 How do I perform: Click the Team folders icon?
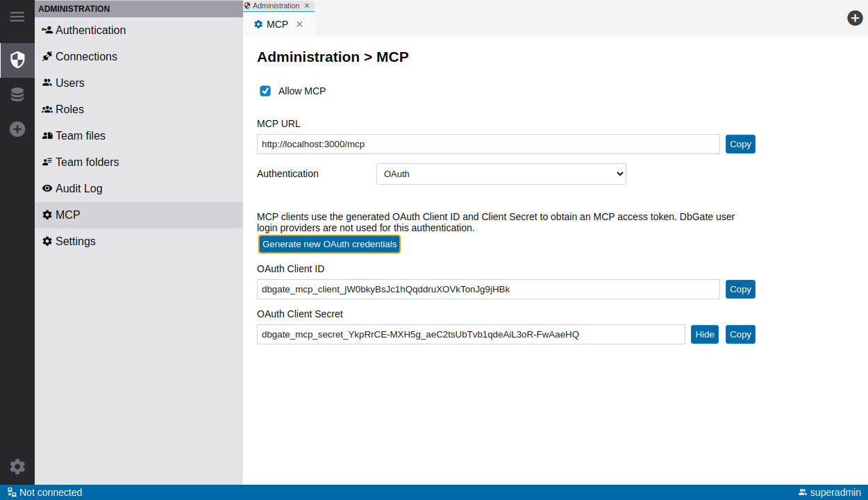(47, 162)
